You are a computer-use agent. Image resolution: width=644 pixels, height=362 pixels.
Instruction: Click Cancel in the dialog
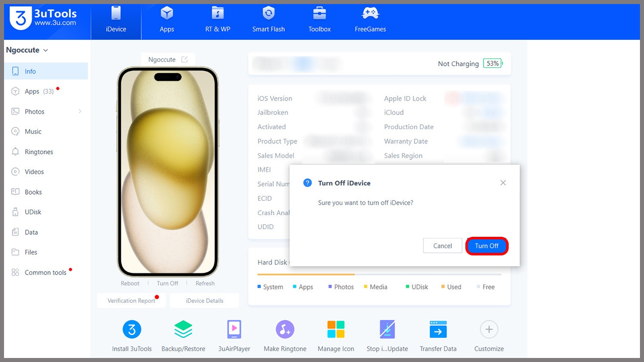point(443,246)
